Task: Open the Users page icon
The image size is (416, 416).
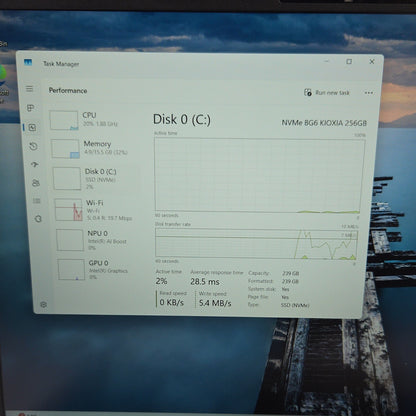Action: point(36,183)
